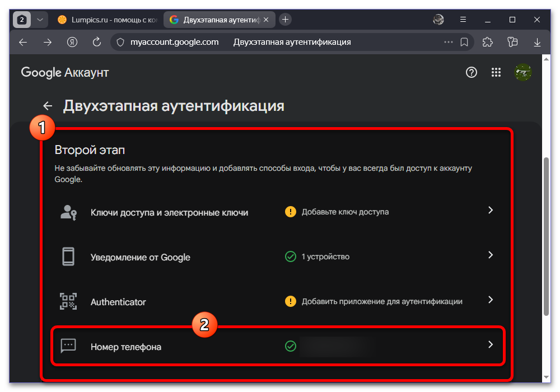Viewport: 560px width, 392px height.
Task: Open the Yandex home button
Action: tap(72, 42)
